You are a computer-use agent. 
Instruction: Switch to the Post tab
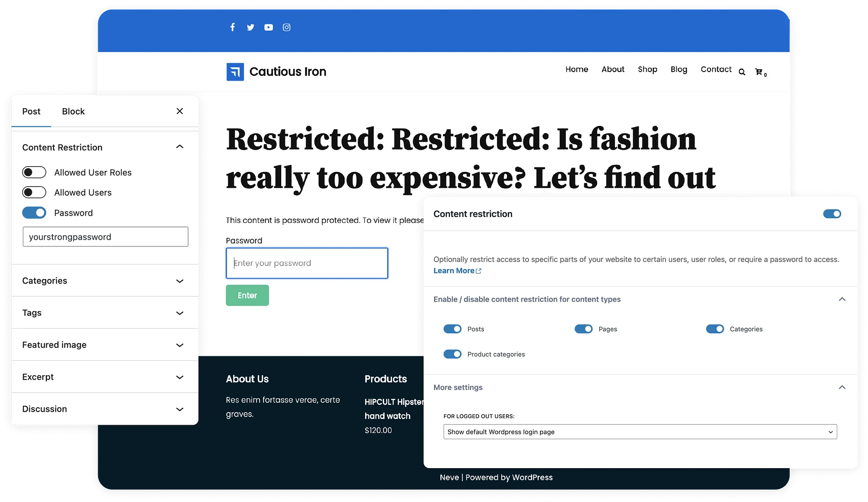(x=31, y=111)
